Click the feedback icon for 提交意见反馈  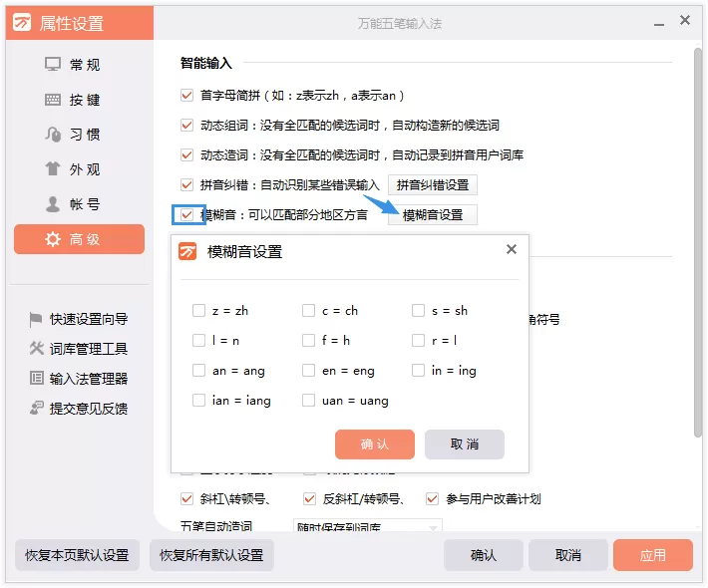pyautogui.click(x=37, y=408)
